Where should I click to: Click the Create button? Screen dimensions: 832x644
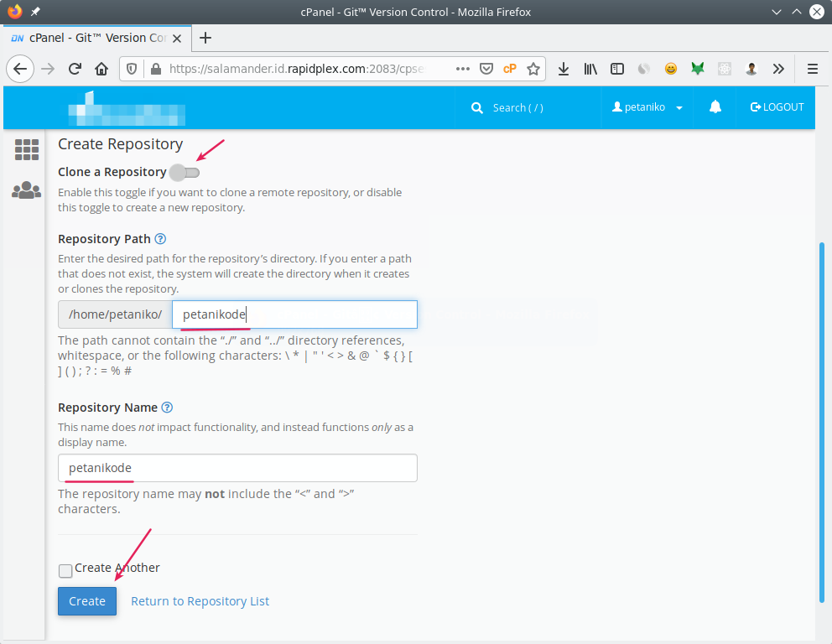pyautogui.click(x=86, y=601)
